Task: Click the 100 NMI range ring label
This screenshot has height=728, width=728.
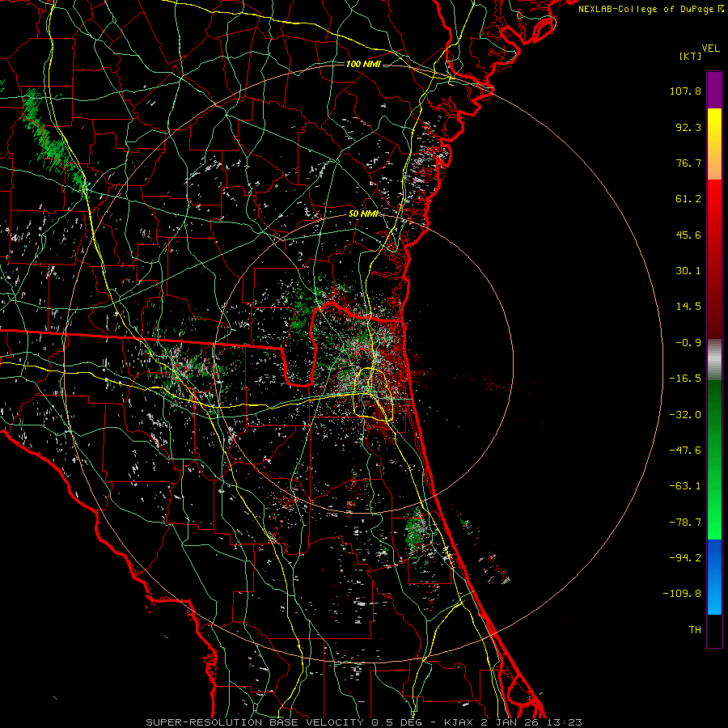Action: [363, 64]
